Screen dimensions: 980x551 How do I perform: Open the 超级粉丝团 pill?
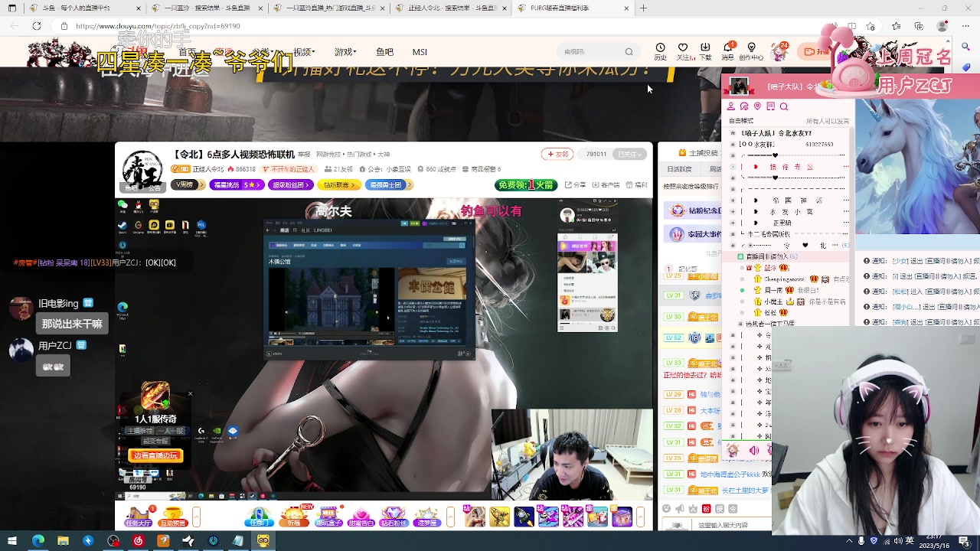point(290,184)
